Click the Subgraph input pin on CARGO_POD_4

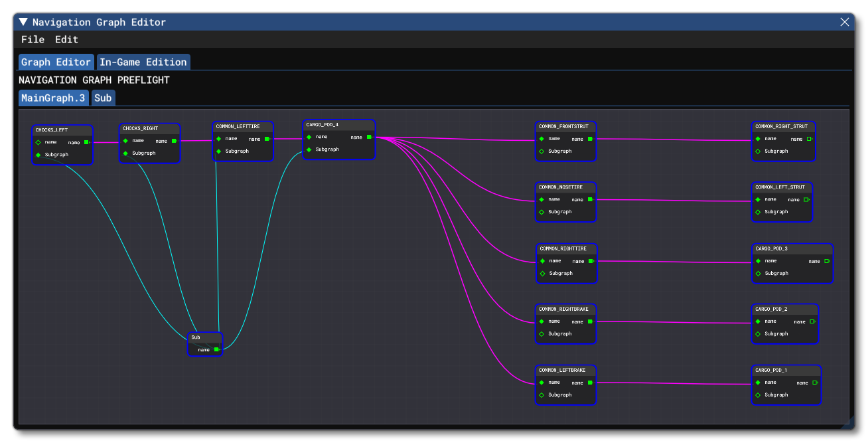[x=309, y=149]
